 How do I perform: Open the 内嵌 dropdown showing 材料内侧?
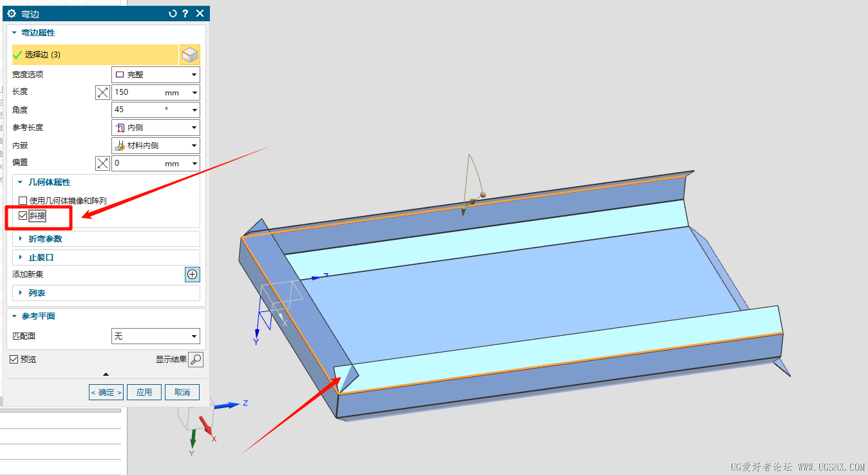(156, 146)
